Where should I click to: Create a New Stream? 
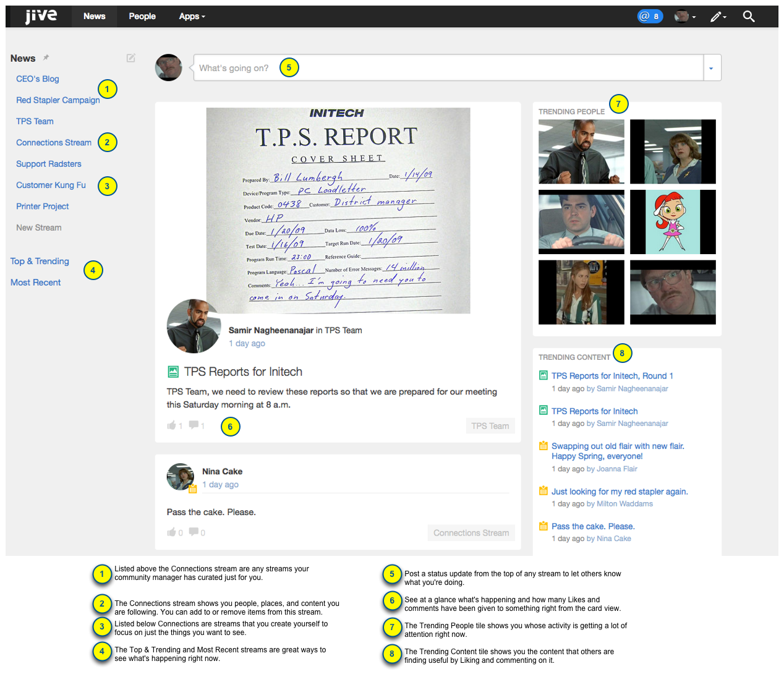point(39,228)
